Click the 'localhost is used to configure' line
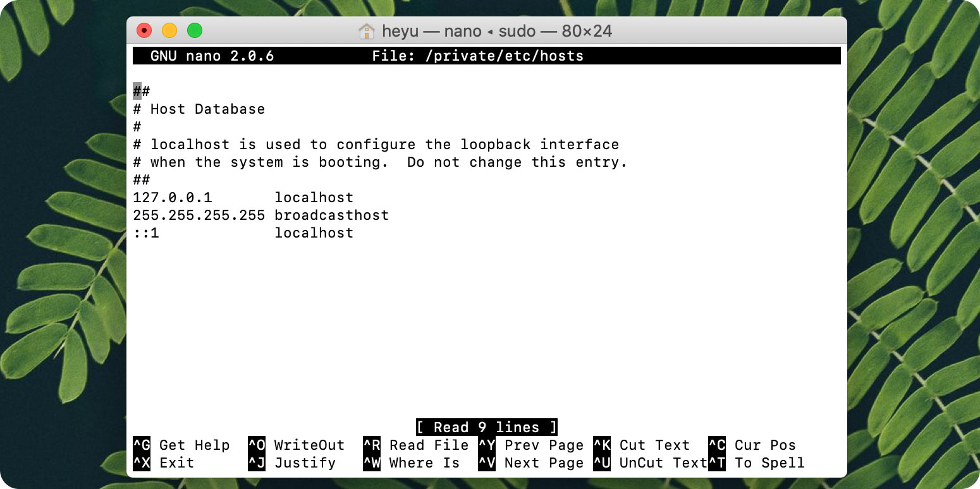The image size is (980, 489). (376, 144)
